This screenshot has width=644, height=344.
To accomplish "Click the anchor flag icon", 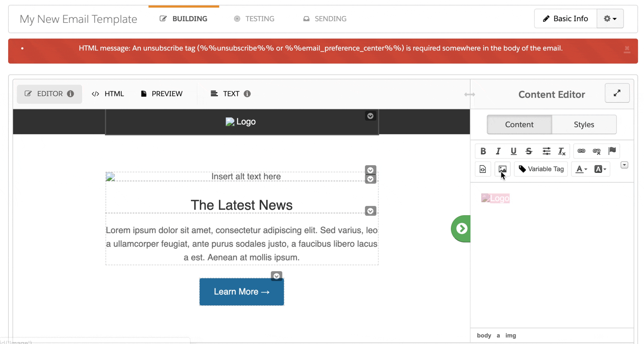I will click(612, 151).
